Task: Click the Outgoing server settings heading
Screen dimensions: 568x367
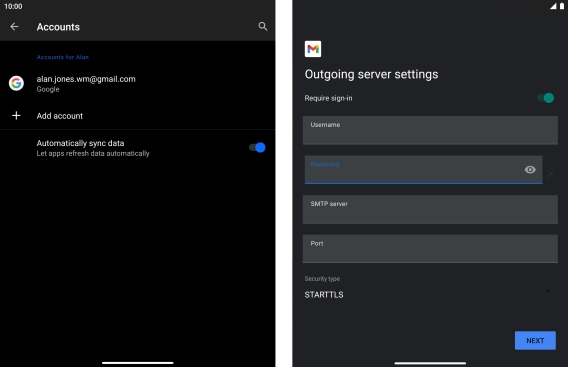Action: pyautogui.click(x=371, y=74)
